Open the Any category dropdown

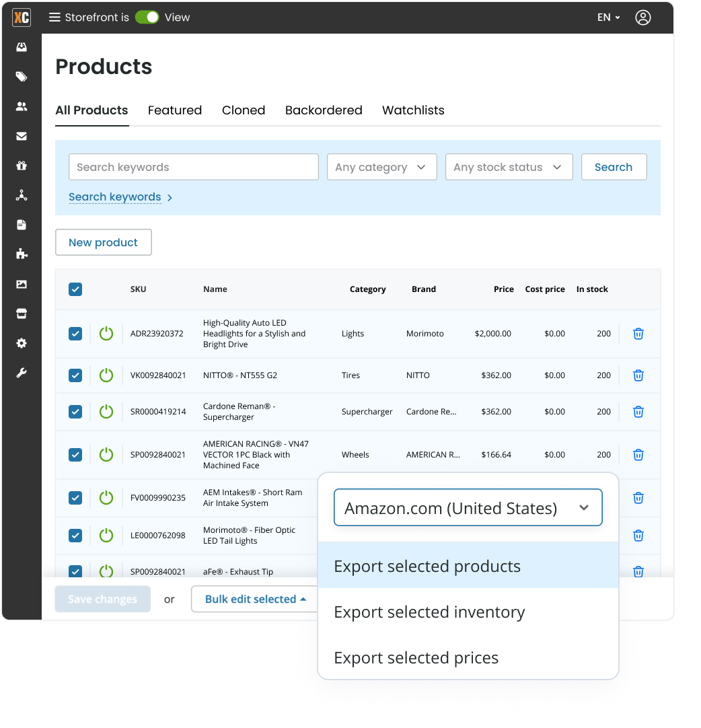click(381, 167)
